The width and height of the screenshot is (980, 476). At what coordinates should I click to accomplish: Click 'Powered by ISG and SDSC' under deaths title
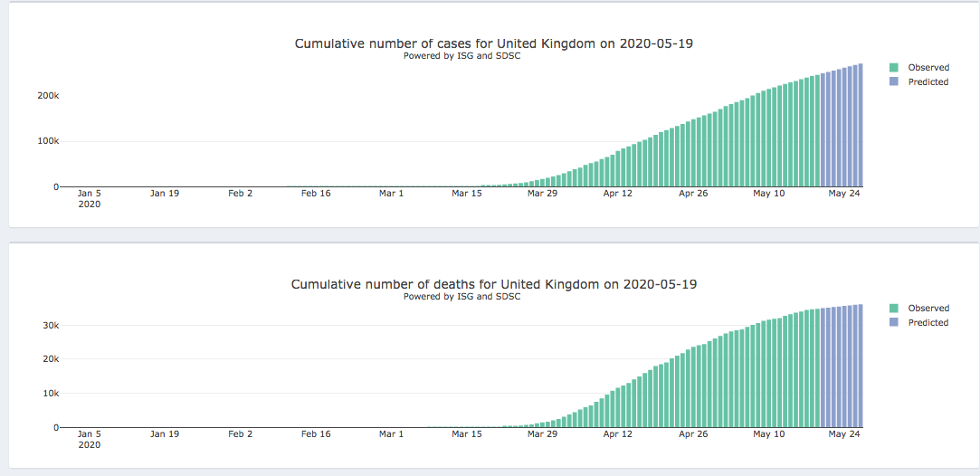[461, 297]
